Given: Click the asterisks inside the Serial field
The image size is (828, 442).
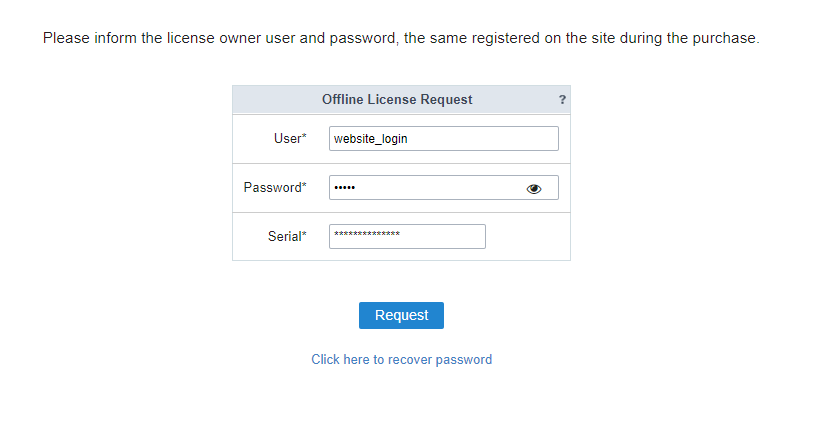Looking at the screenshot, I should [367, 233].
